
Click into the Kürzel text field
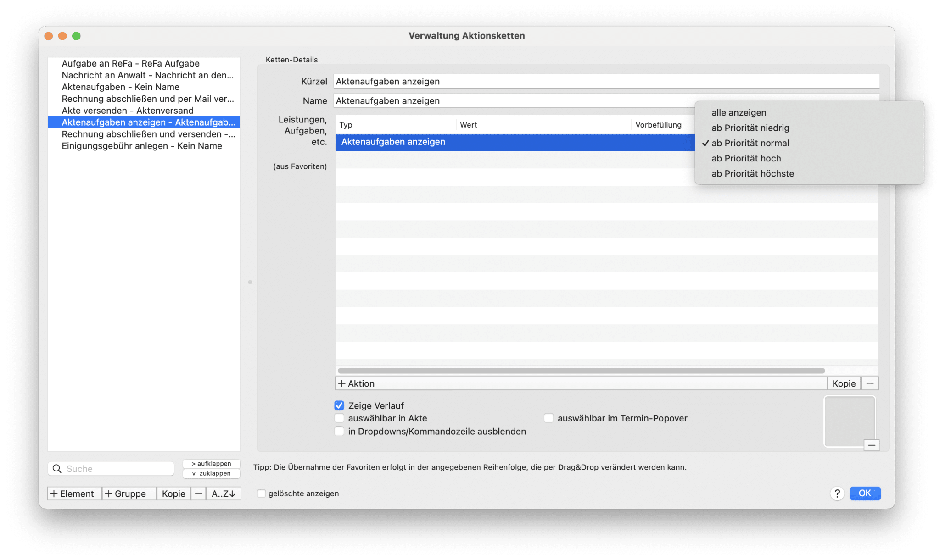606,81
